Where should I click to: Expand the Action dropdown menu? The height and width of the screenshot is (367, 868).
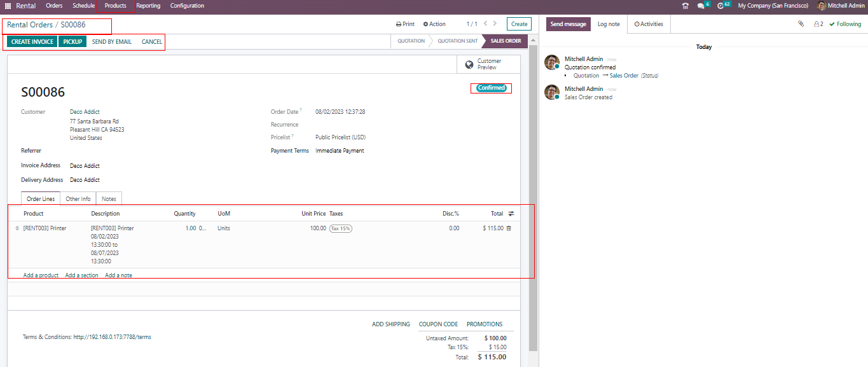click(434, 24)
